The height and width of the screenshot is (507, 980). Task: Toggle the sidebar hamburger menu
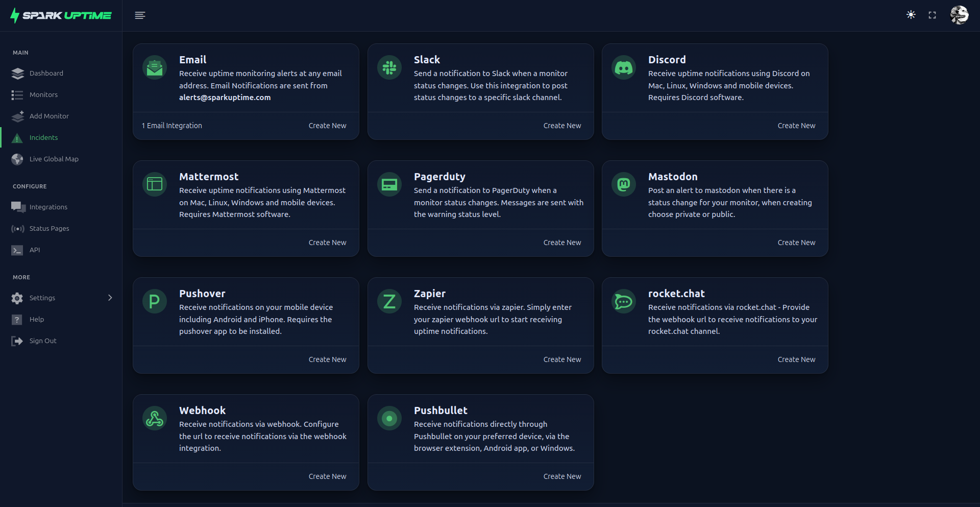(140, 15)
